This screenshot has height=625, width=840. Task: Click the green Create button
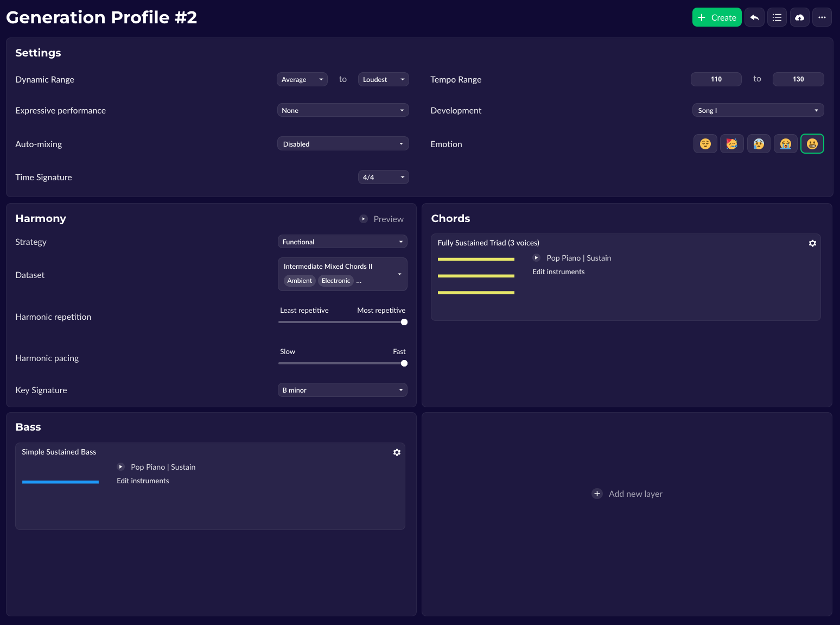coord(717,17)
